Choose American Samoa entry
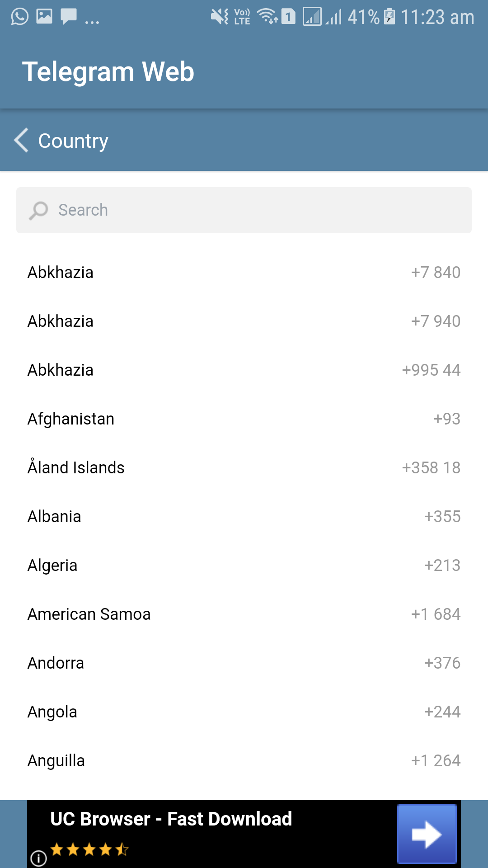The image size is (488, 868). click(x=244, y=614)
